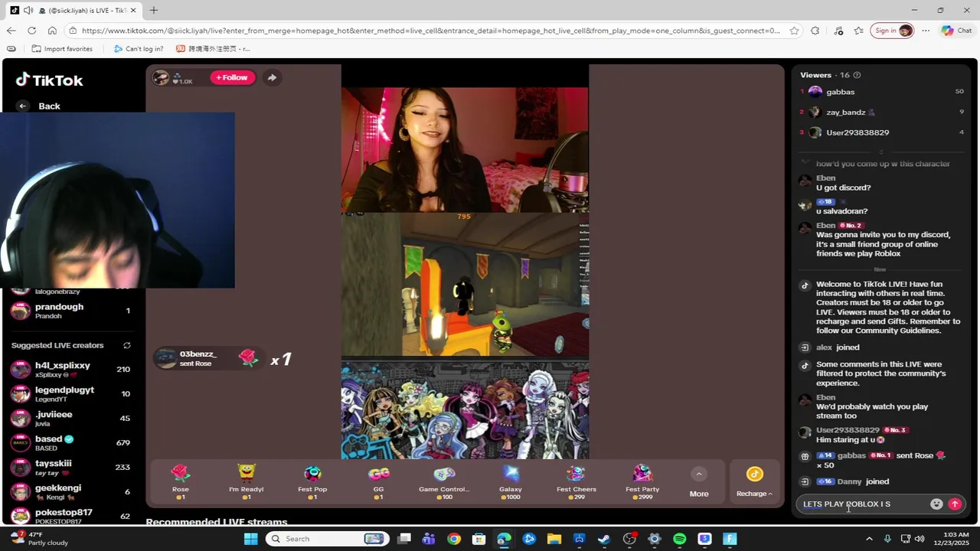The width and height of the screenshot is (980, 551).
Task: Click the URL address bar
Action: [x=430, y=31]
